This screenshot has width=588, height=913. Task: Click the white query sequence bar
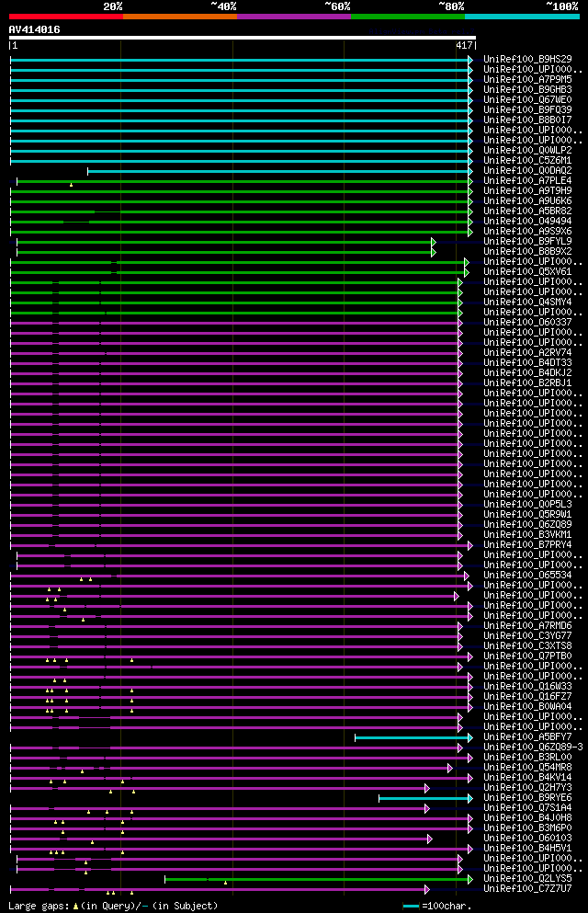243,38
